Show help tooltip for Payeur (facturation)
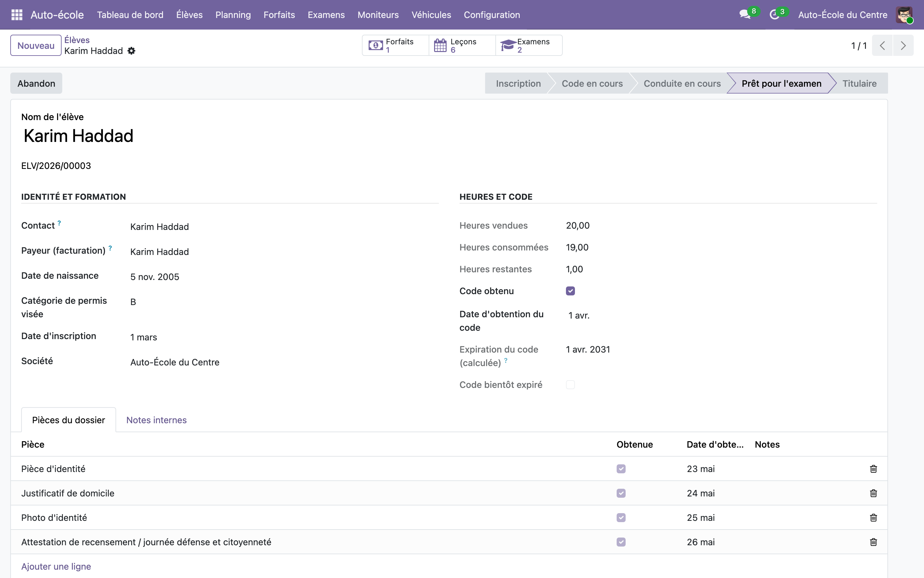This screenshot has height=578, width=924. coord(110,248)
